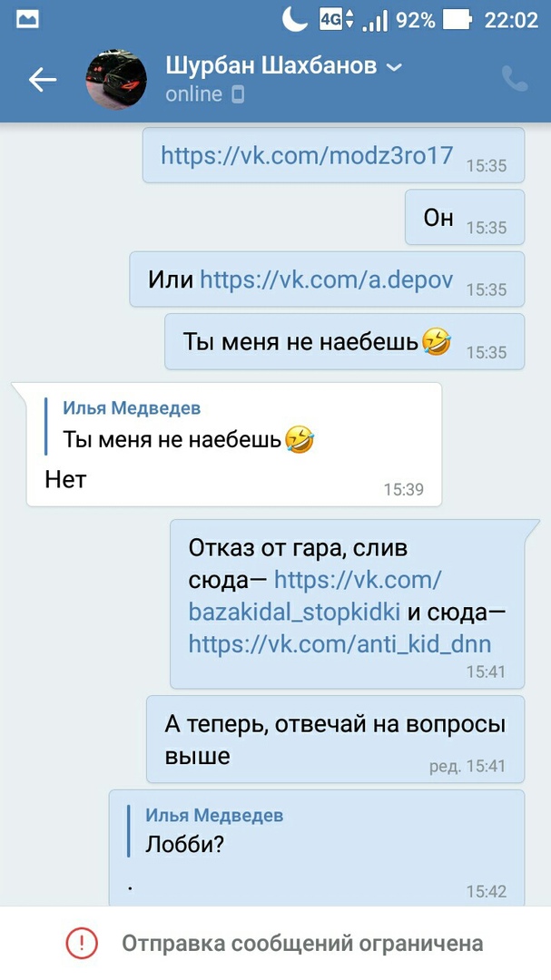Open the vk.com/anti_kid_dnn link

(339, 643)
